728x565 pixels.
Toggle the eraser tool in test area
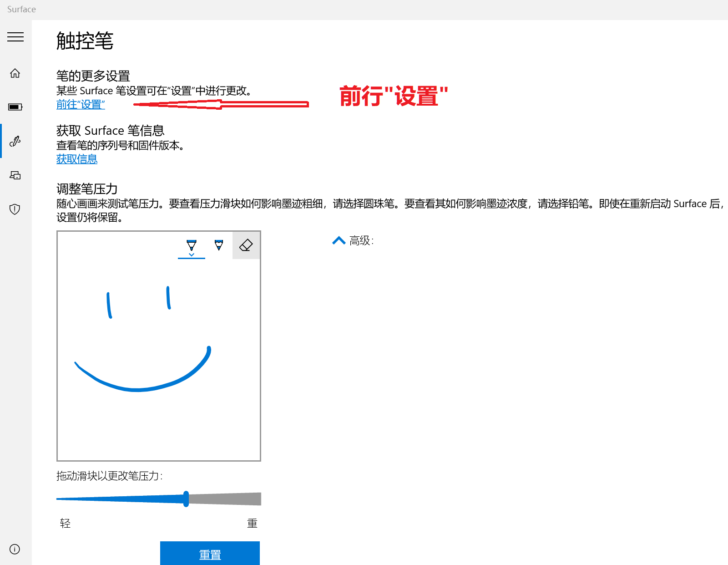coord(246,245)
